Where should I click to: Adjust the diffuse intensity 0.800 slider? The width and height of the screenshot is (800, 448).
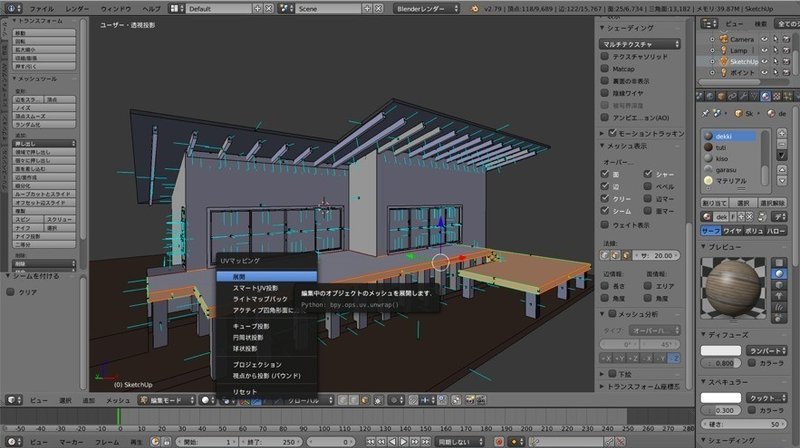click(x=720, y=363)
